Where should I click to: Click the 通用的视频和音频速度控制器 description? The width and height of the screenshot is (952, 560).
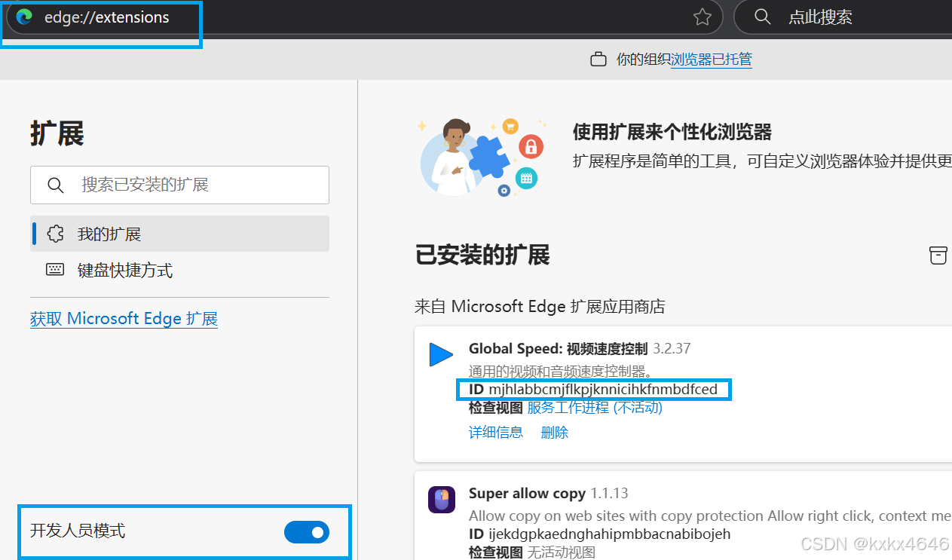560,371
